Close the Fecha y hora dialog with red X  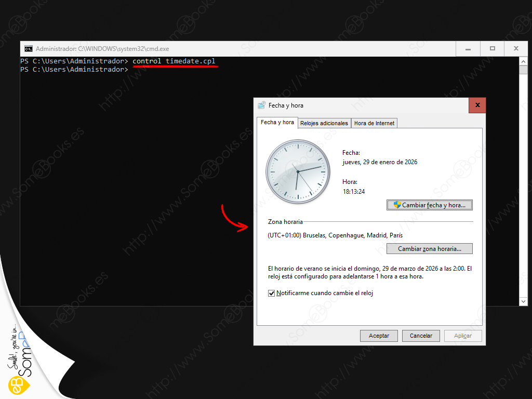point(477,105)
